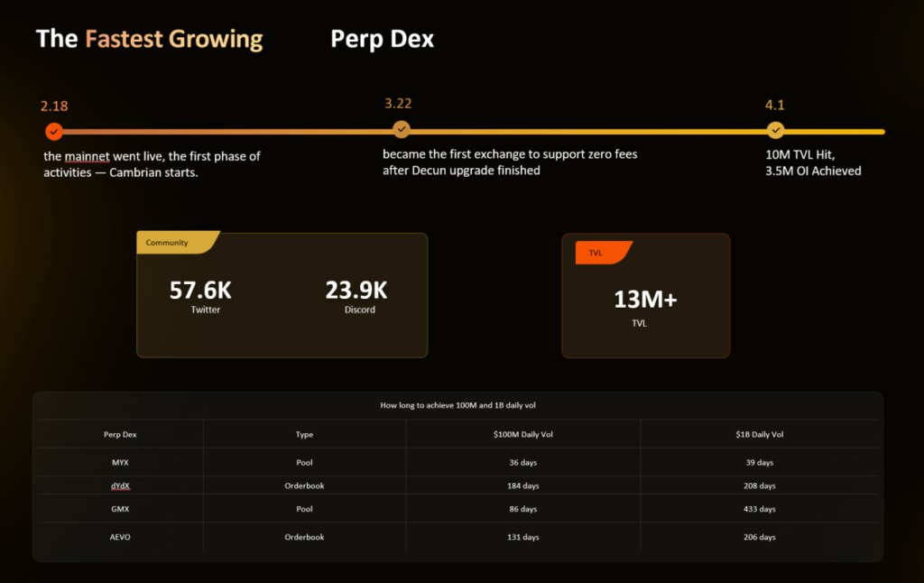Click the table title about daily vol

[457, 407]
